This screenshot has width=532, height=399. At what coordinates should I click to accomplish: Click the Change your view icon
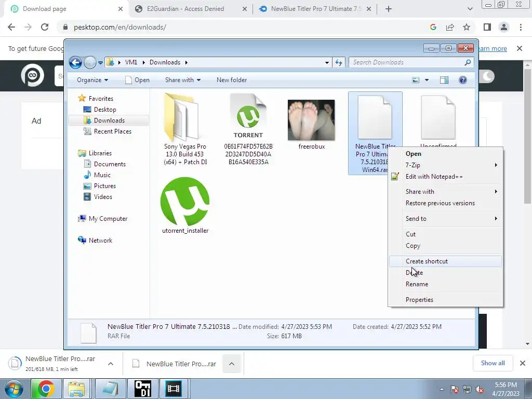416,80
